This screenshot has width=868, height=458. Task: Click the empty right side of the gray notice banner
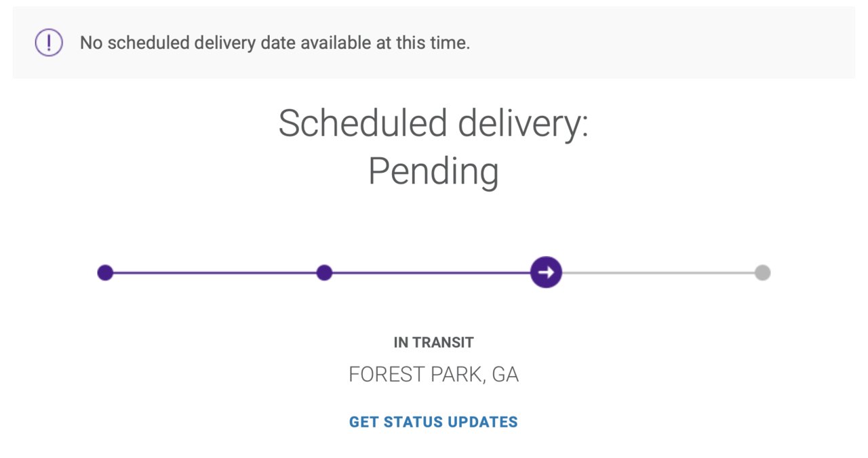pos(665,43)
